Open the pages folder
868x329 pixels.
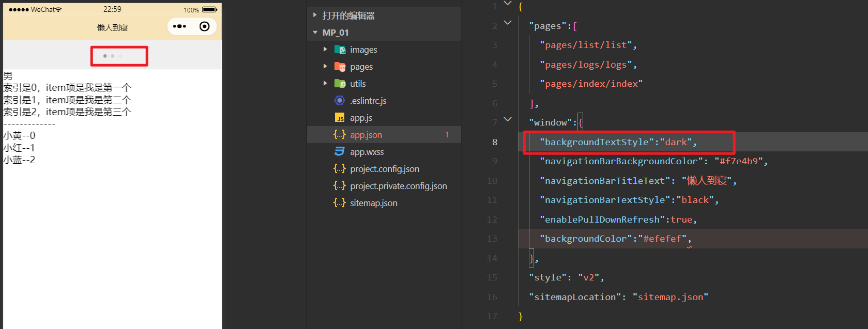pos(361,67)
